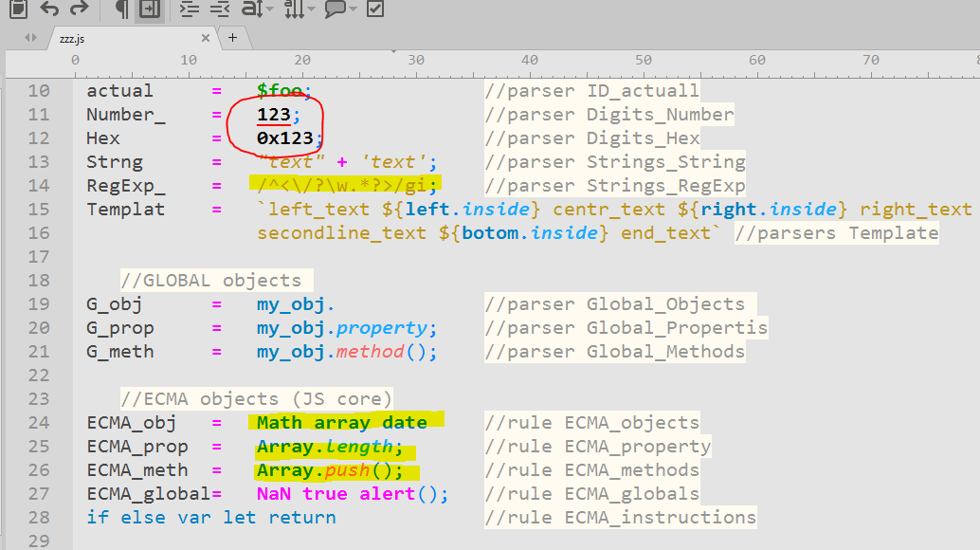Screen dimensions: 980x550
Task: Toggle the highlighted word wrap button
Action: click(149, 9)
